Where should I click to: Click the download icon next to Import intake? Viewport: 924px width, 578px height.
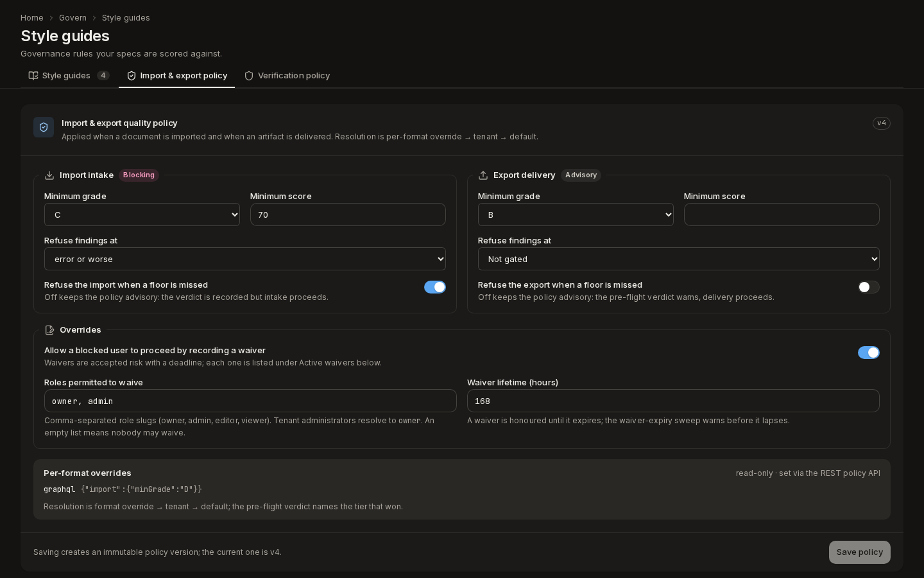pyautogui.click(x=49, y=175)
